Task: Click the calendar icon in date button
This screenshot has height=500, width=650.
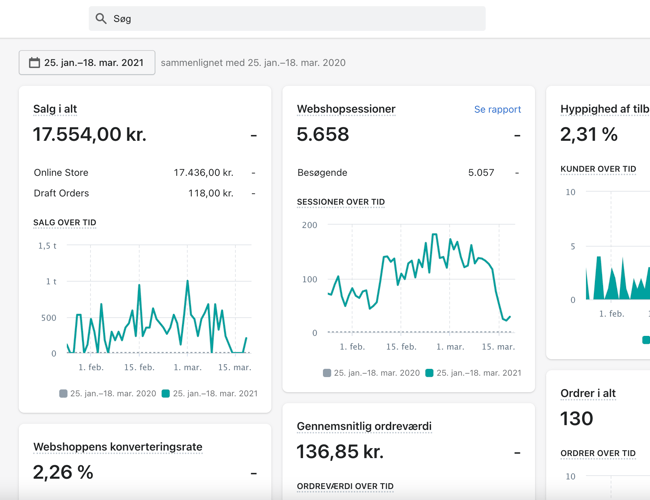Action: pyautogui.click(x=34, y=63)
